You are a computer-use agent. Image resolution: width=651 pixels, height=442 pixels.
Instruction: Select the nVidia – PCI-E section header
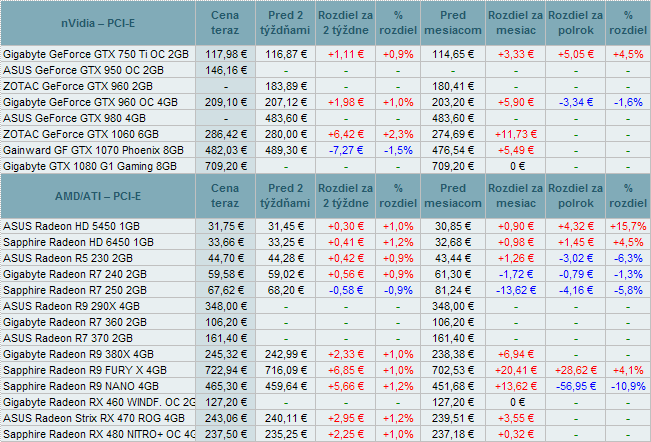98,23
